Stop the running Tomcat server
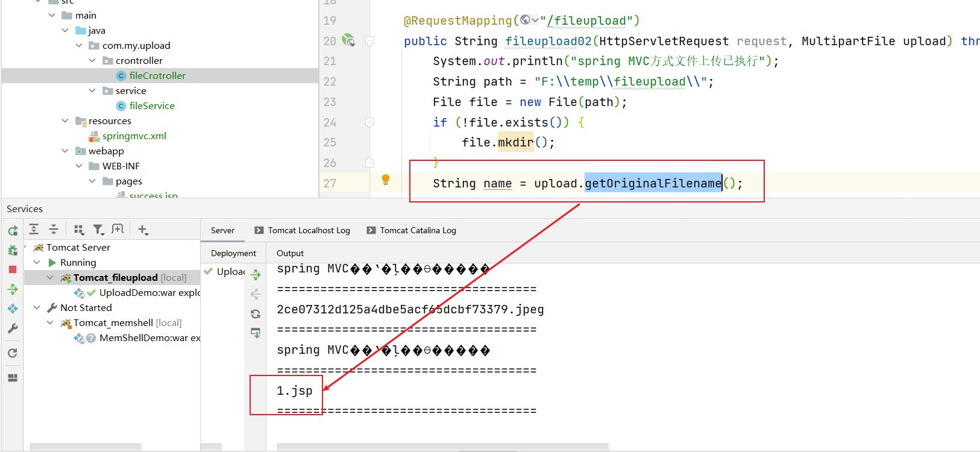 pos(13,269)
